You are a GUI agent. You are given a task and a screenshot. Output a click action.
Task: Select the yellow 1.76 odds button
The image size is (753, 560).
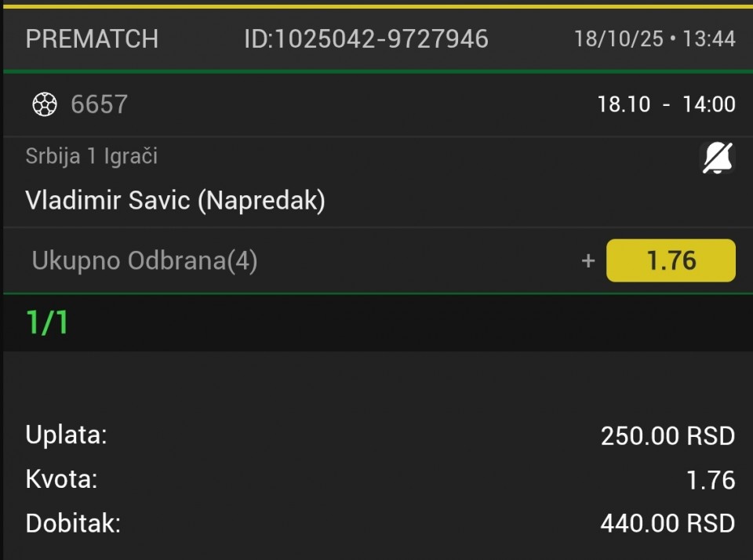(x=671, y=260)
